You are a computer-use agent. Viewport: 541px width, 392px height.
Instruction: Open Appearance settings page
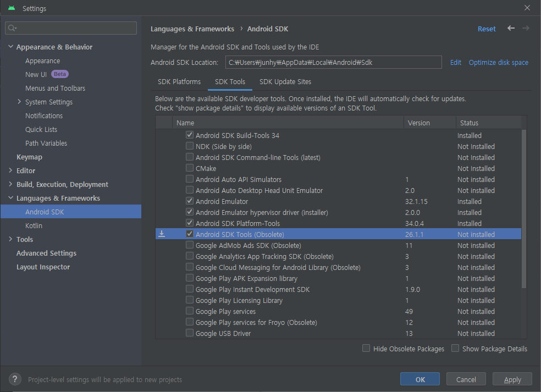42,60
